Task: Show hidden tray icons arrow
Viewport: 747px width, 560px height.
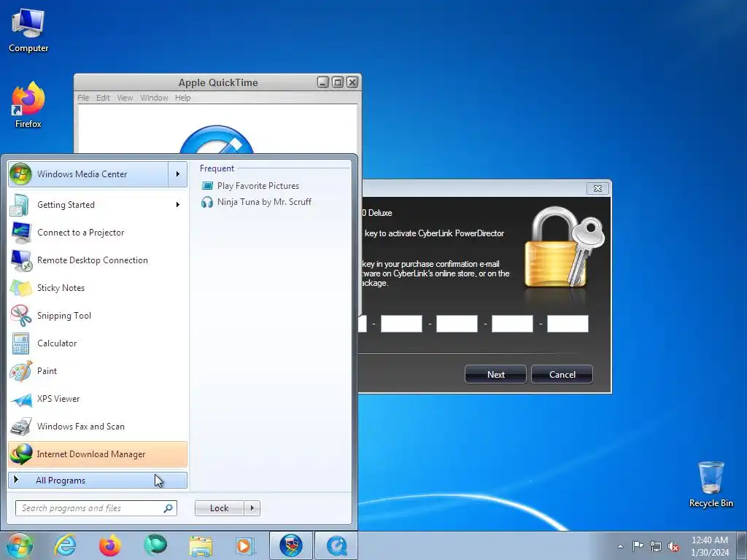Action: tap(620, 546)
